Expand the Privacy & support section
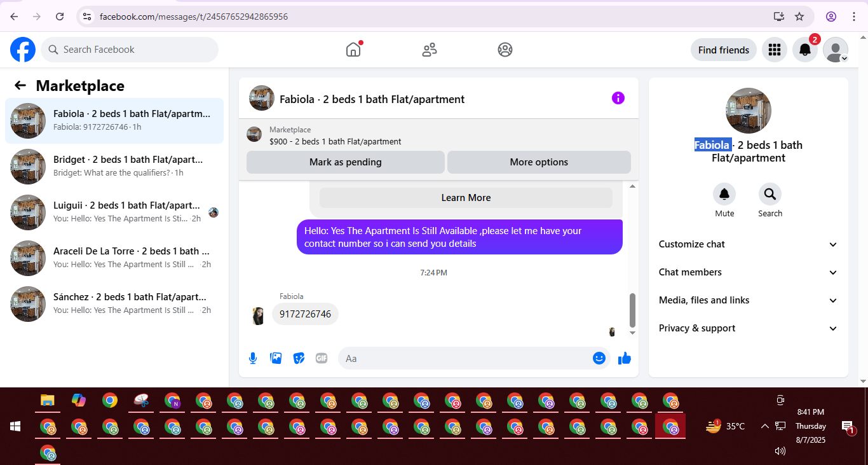 (x=749, y=328)
